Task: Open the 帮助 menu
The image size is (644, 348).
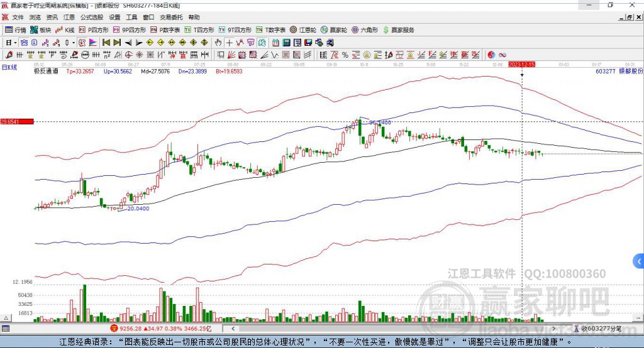Action: point(194,17)
